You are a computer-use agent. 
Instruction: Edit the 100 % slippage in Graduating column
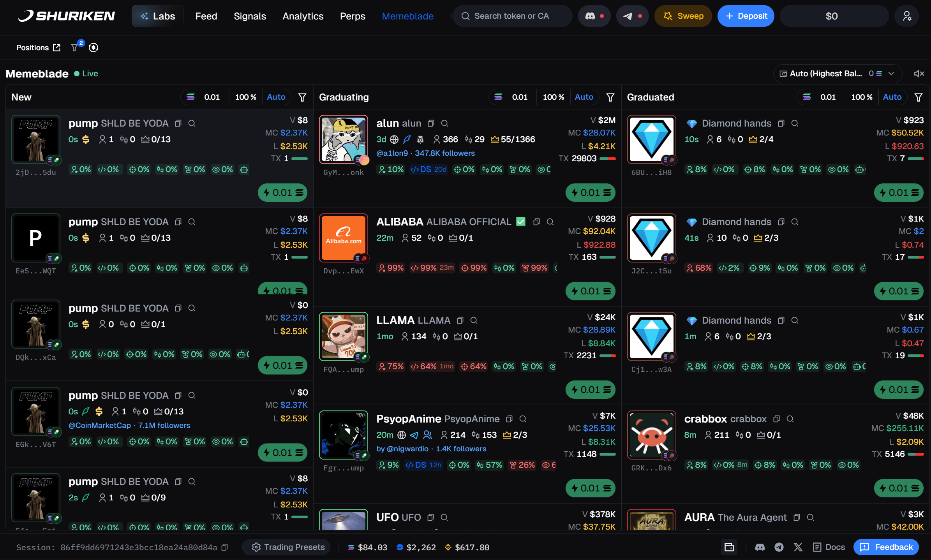click(x=554, y=97)
